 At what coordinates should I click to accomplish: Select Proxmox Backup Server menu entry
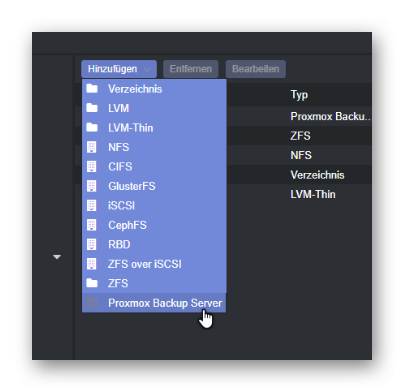click(x=154, y=303)
